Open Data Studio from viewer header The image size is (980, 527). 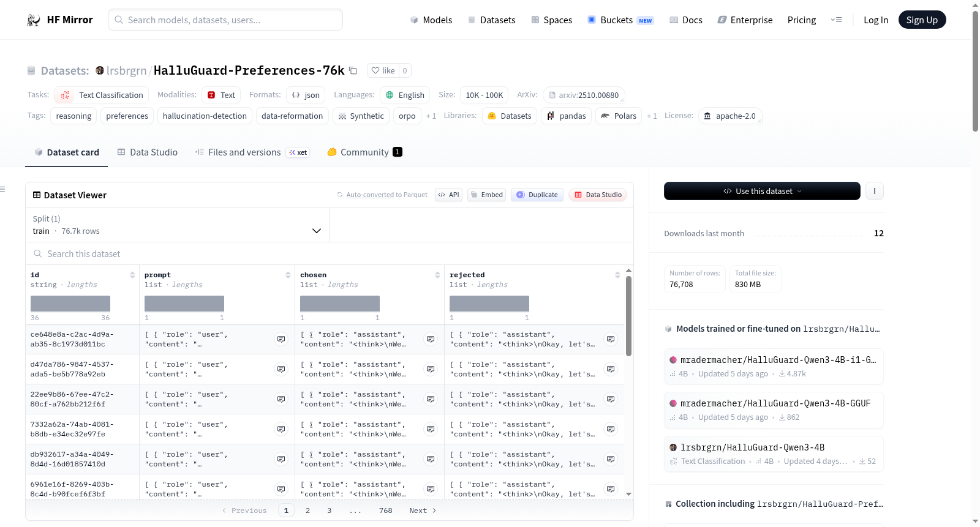(598, 195)
